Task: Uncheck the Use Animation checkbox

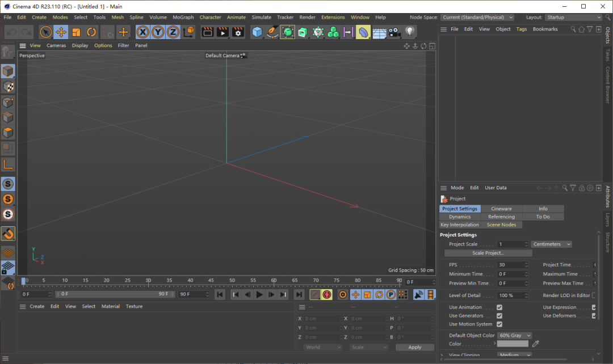Action: [499, 307]
